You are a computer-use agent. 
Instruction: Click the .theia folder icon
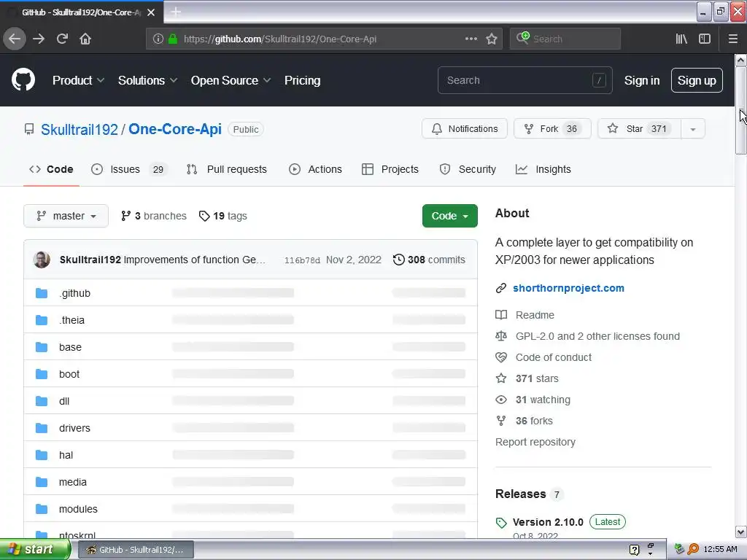click(x=42, y=320)
